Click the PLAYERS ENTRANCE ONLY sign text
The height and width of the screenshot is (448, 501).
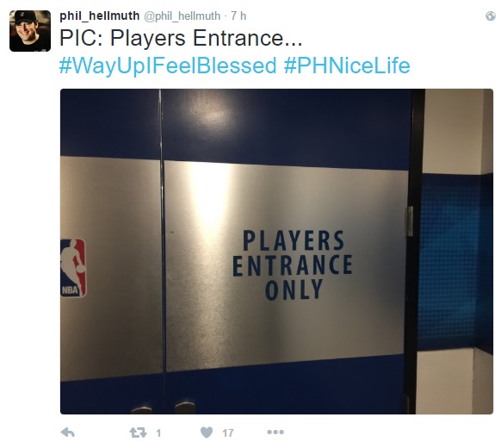click(293, 265)
